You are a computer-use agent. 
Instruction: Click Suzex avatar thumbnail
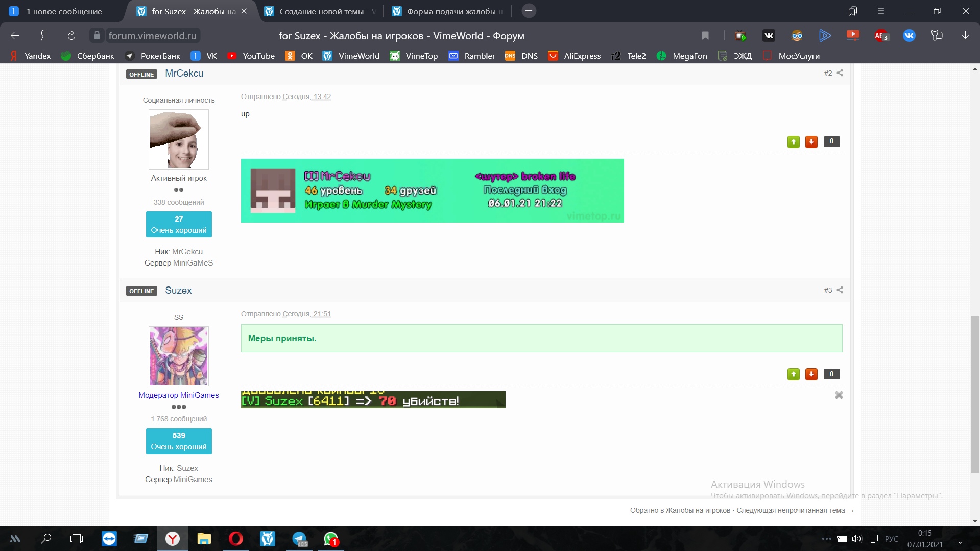click(179, 356)
